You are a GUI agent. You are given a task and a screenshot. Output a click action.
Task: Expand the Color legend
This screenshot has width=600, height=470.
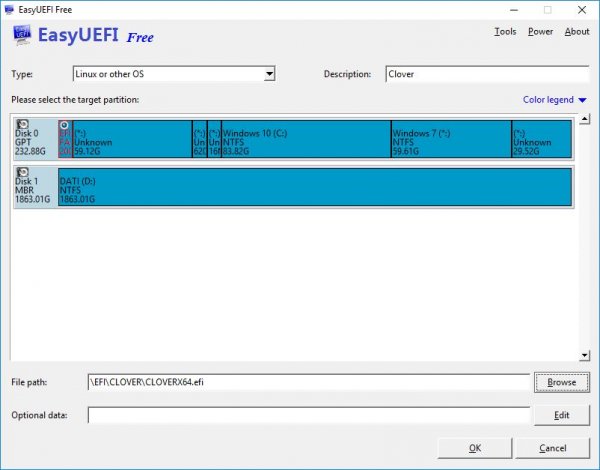554,100
